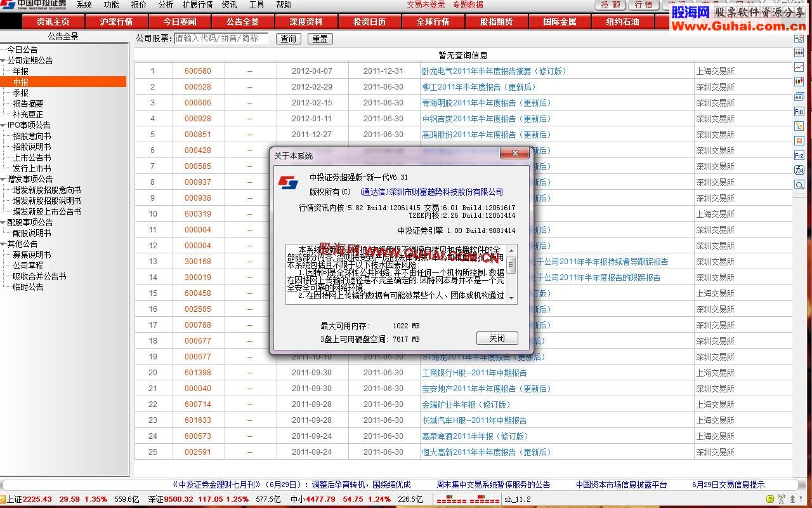The image size is (812, 508).
Task: Select 季报 in the left tree
Action: (21, 93)
